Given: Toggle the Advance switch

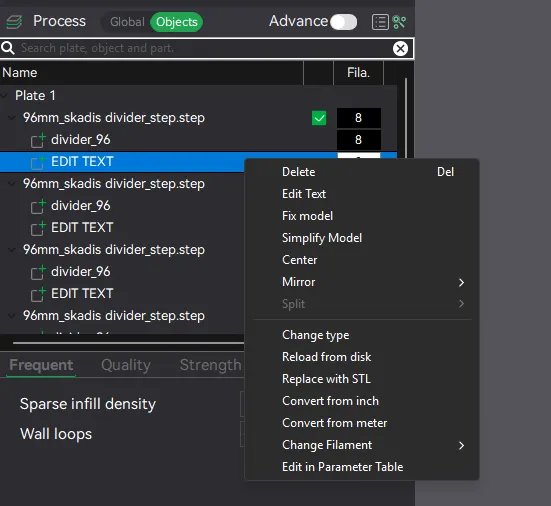Looking at the screenshot, I should coord(343,22).
